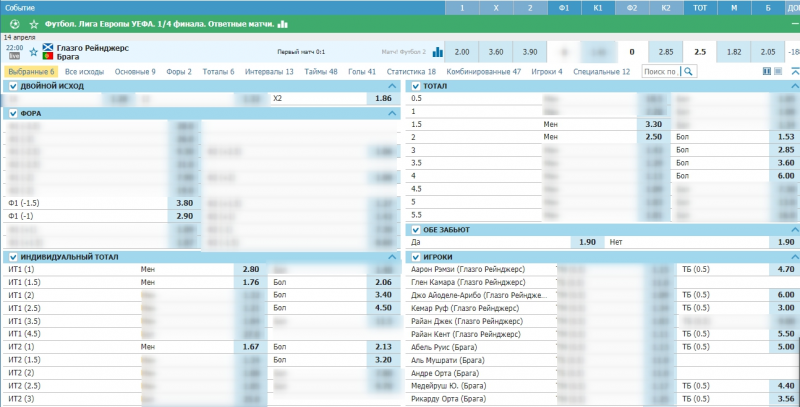Collapse the ТОТАЛ section with its arrow
This screenshot has width=800, height=407.
pyautogui.click(x=792, y=87)
